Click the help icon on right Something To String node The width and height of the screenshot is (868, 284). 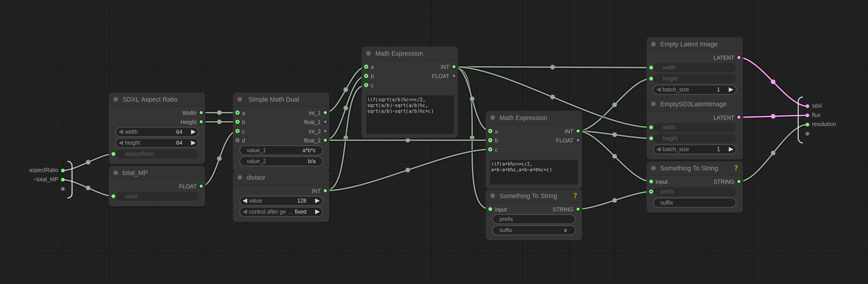(736, 168)
